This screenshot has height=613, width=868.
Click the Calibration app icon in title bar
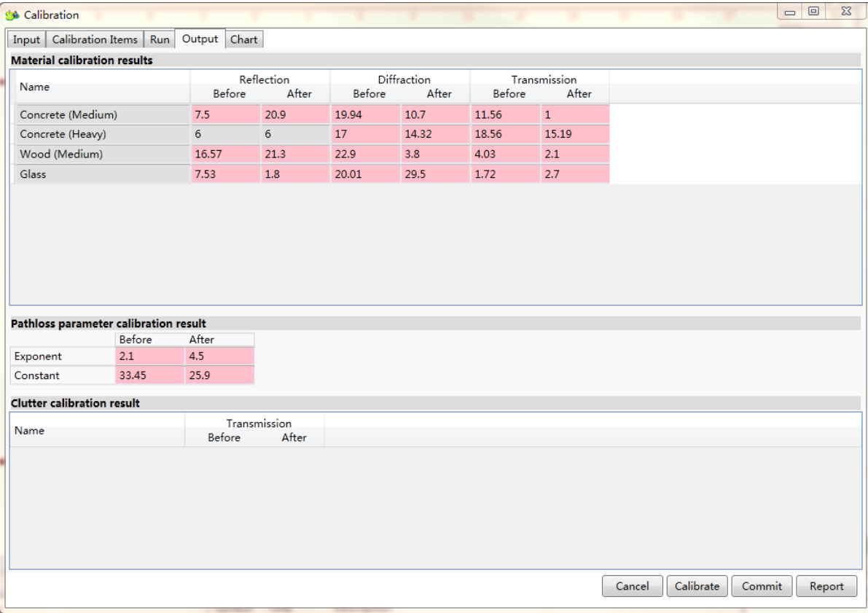point(12,15)
